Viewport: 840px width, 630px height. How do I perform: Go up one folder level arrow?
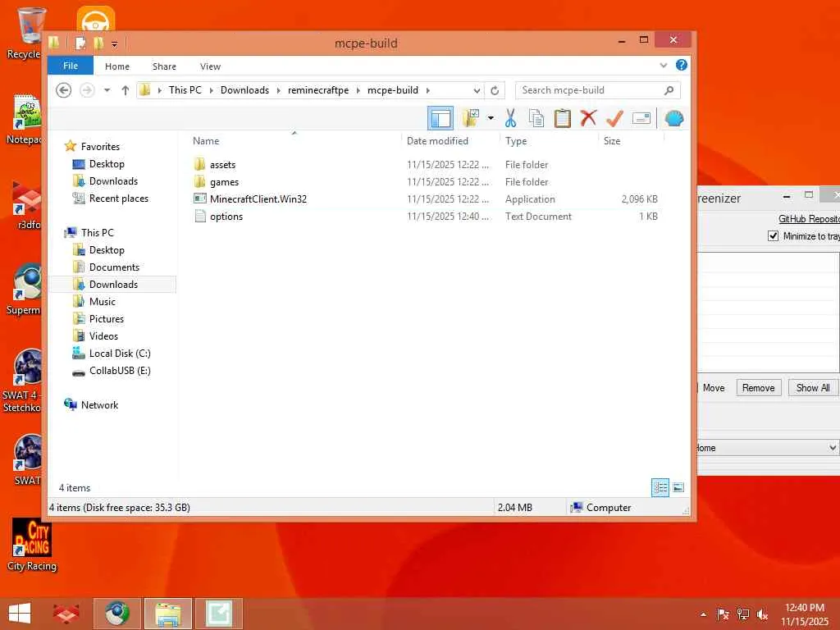(x=125, y=90)
